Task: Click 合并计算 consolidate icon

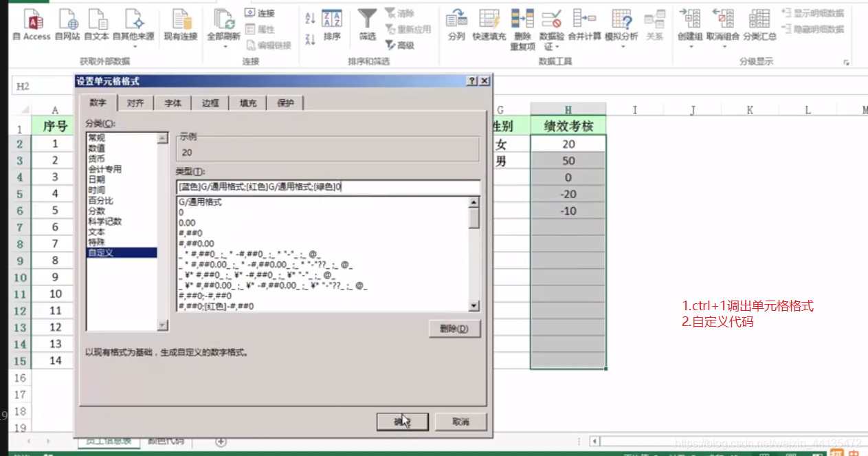Action: click(x=584, y=25)
